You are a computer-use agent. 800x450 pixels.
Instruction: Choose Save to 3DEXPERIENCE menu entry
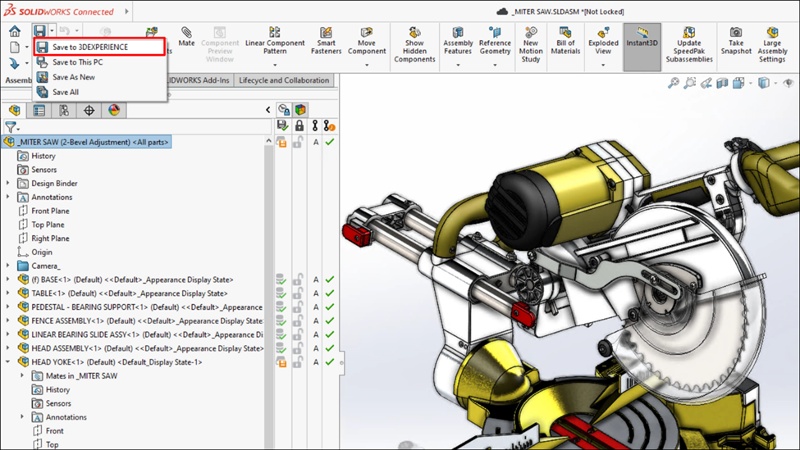click(90, 47)
